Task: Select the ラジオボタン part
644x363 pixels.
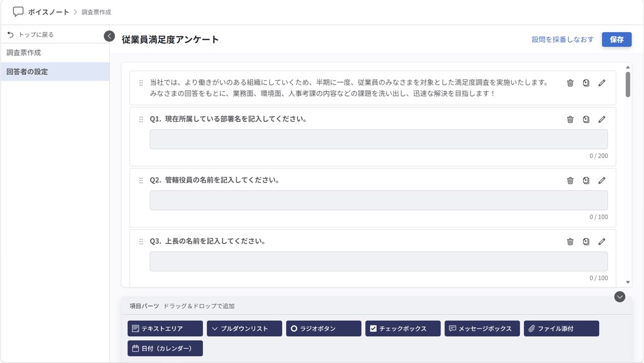Action: pyautogui.click(x=324, y=328)
